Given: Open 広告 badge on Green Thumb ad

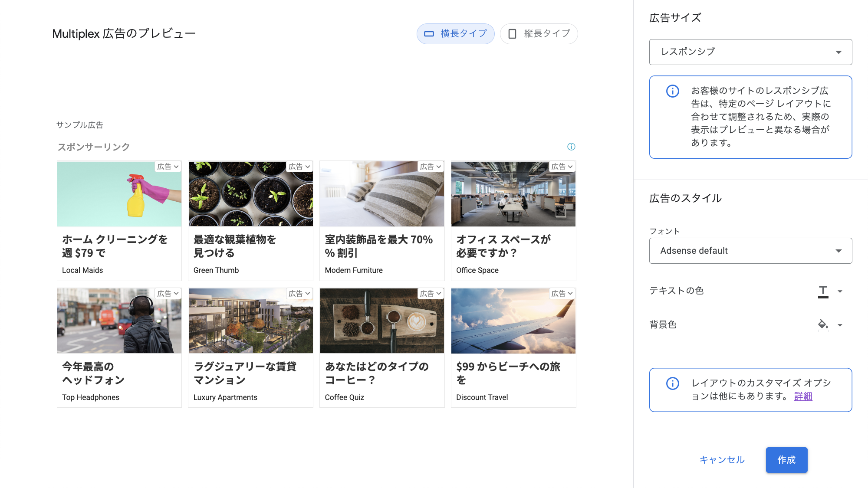Looking at the screenshot, I should coord(299,167).
